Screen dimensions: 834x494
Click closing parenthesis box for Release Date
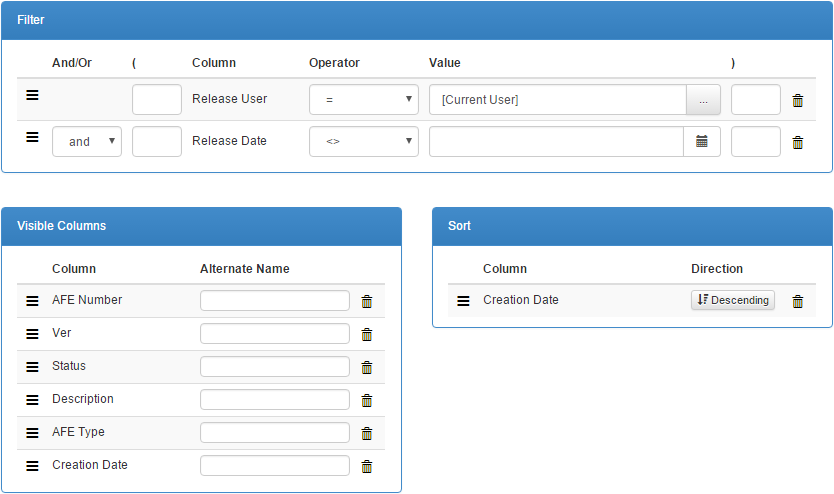[x=755, y=142]
